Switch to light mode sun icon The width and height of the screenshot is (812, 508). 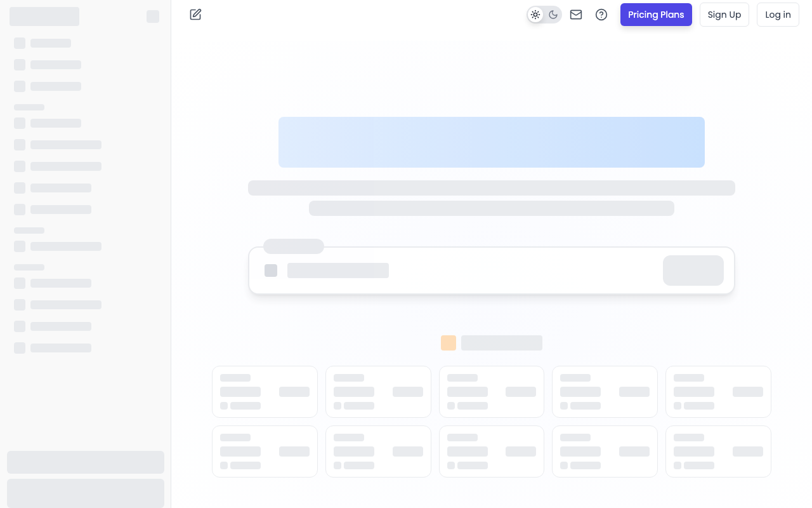[x=535, y=15]
